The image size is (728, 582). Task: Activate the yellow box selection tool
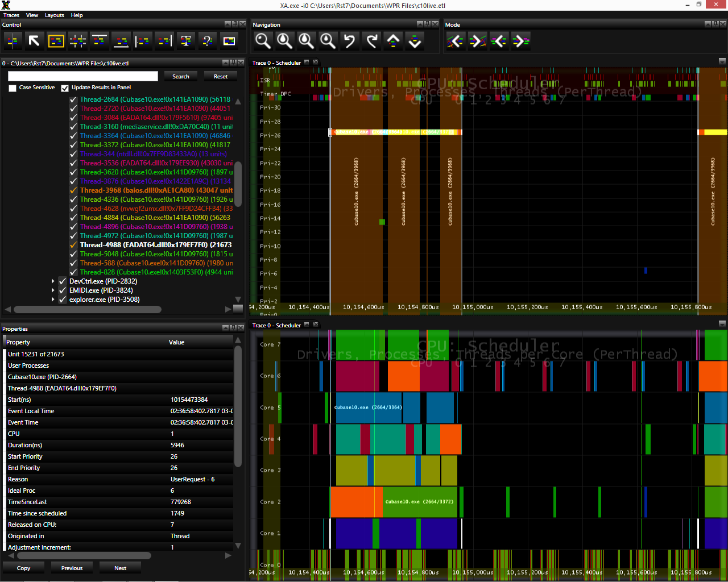click(56, 41)
